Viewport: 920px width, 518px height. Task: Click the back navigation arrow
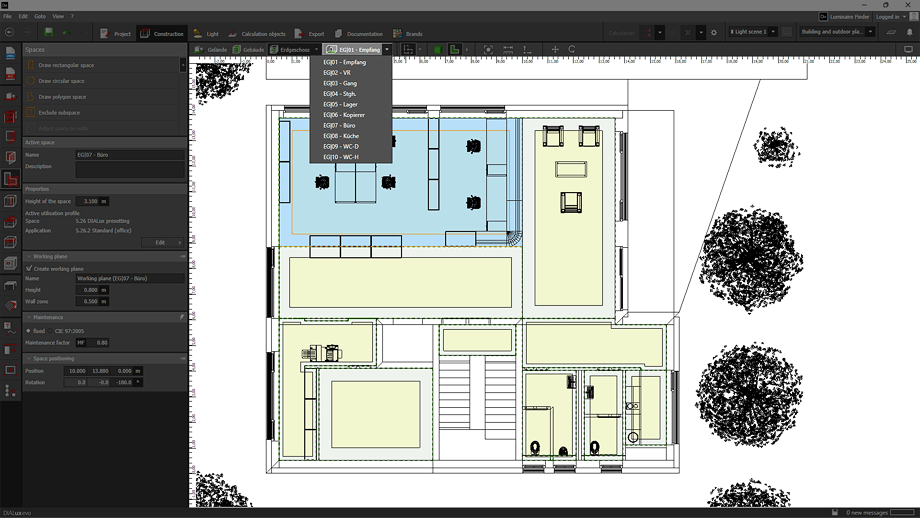[x=10, y=33]
